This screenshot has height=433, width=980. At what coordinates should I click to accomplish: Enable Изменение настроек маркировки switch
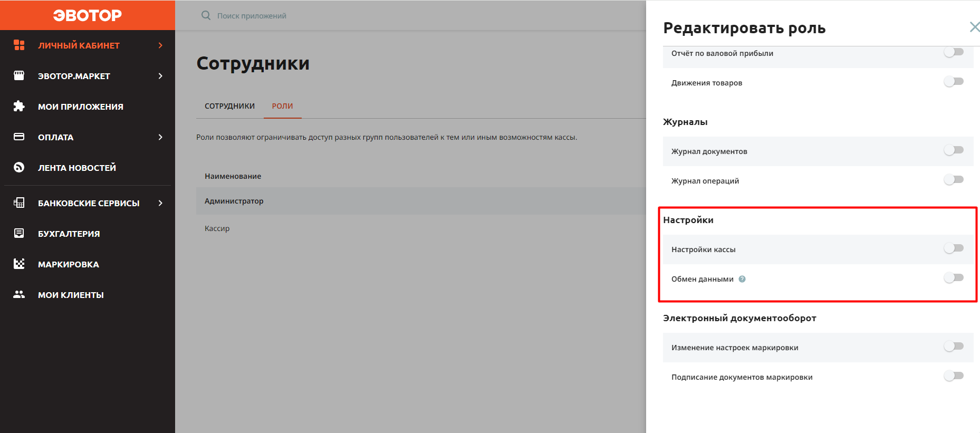coord(954,347)
